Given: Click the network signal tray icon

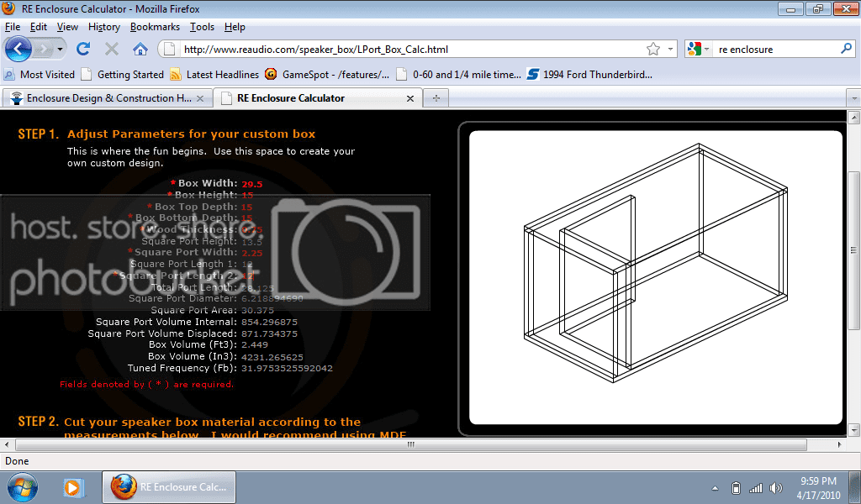Looking at the screenshot, I should [756, 488].
